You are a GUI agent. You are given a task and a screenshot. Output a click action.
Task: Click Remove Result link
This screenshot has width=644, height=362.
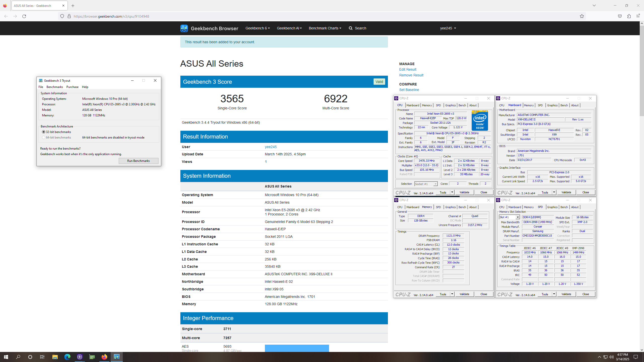411,75
